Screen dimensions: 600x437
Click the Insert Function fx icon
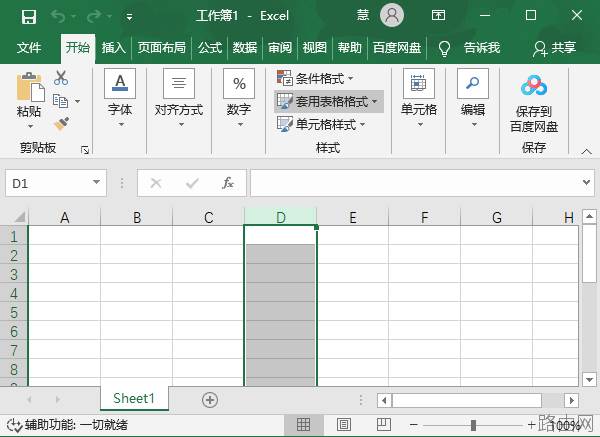click(x=228, y=183)
